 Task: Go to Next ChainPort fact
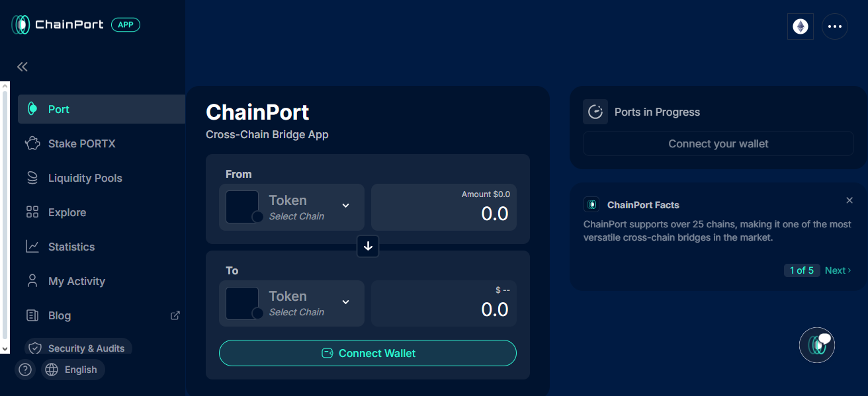[x=838, y=270]
